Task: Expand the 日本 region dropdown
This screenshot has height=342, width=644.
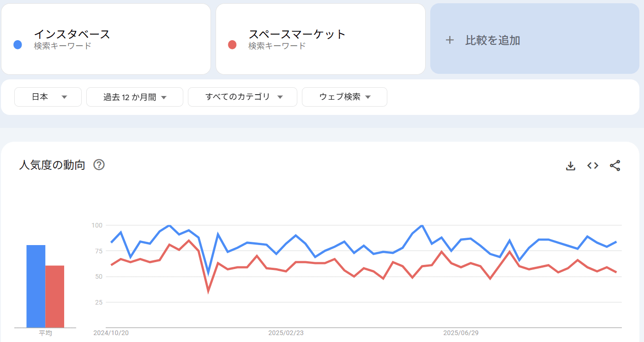Action: click(48, 97)
